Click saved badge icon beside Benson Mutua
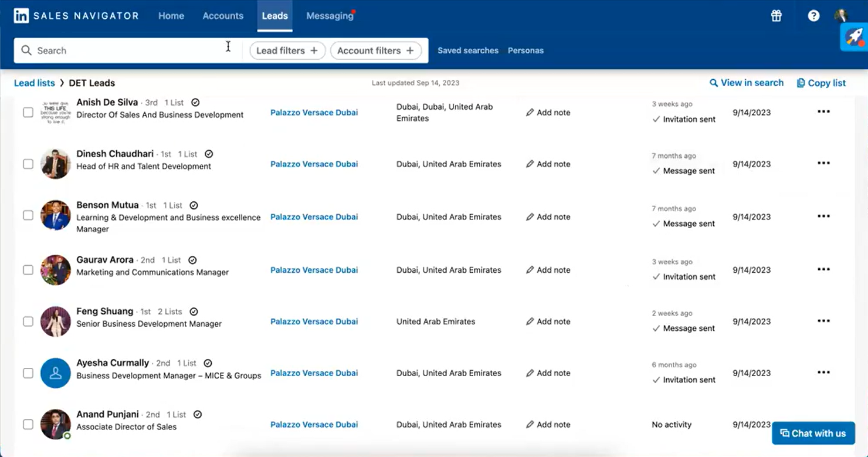The width and height of the screenshot is (868, 457). [x=194, y=205]
